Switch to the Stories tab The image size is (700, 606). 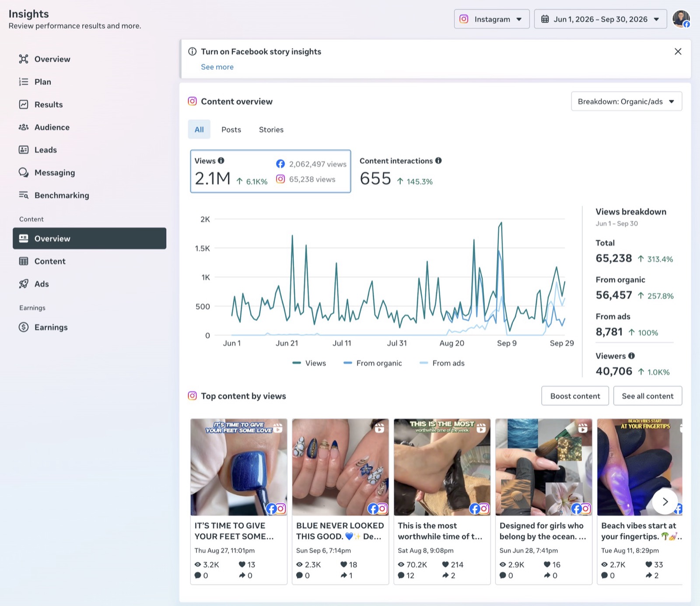coord(271,130)
